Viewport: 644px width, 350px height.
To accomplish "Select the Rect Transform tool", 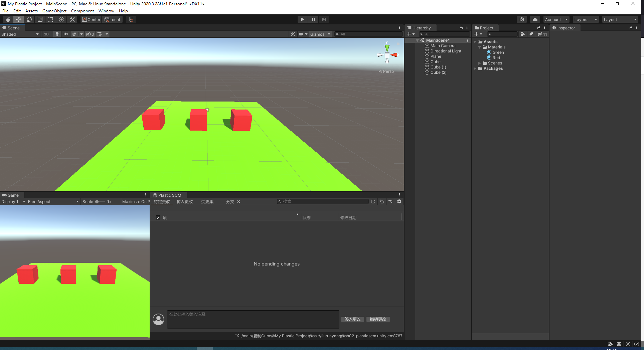I will click(x=50, y=19).
